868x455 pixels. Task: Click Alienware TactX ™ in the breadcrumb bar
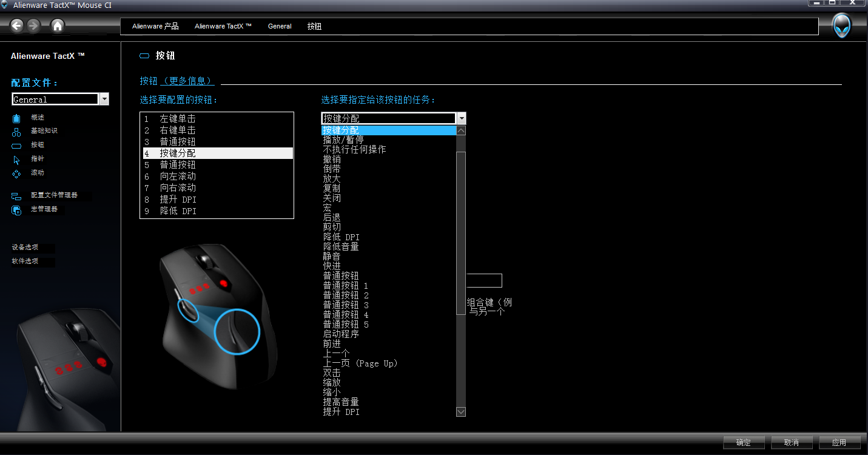(x=223, y=27)
